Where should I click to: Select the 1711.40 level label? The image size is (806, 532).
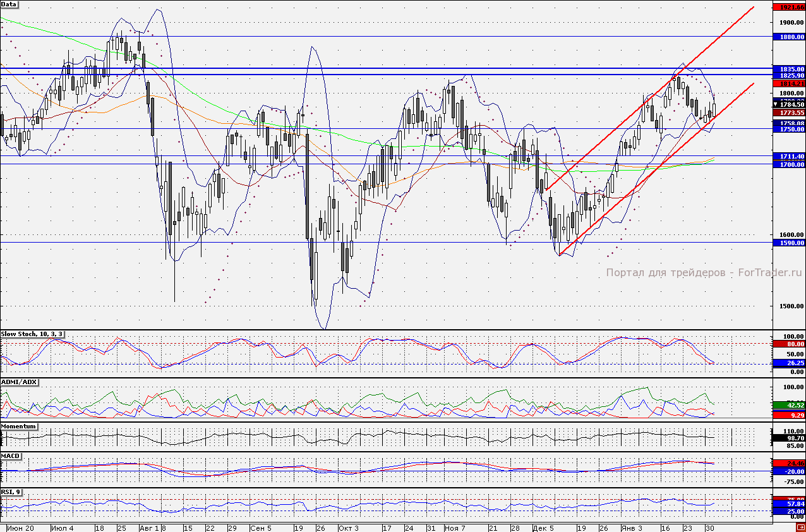coord(789,156)
